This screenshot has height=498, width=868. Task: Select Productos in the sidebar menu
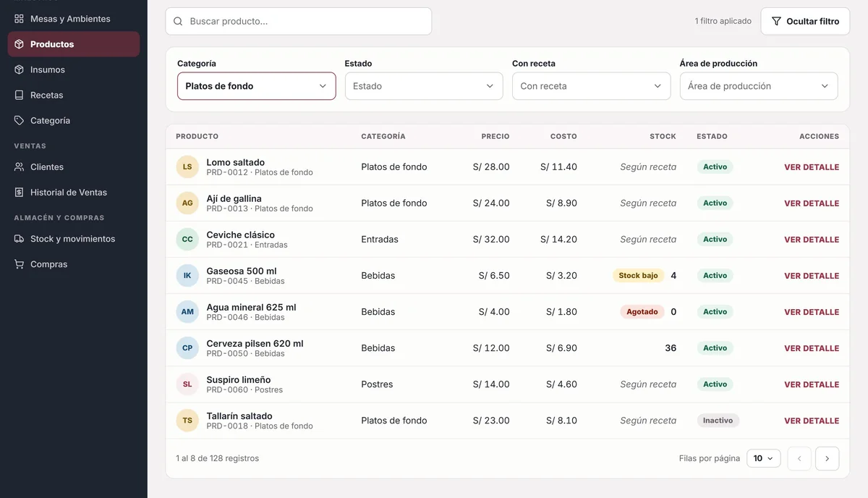coord(74,44)
